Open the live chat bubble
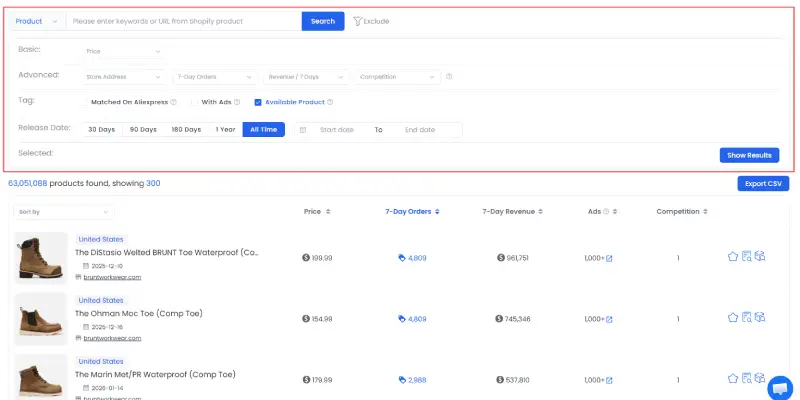 780,388
